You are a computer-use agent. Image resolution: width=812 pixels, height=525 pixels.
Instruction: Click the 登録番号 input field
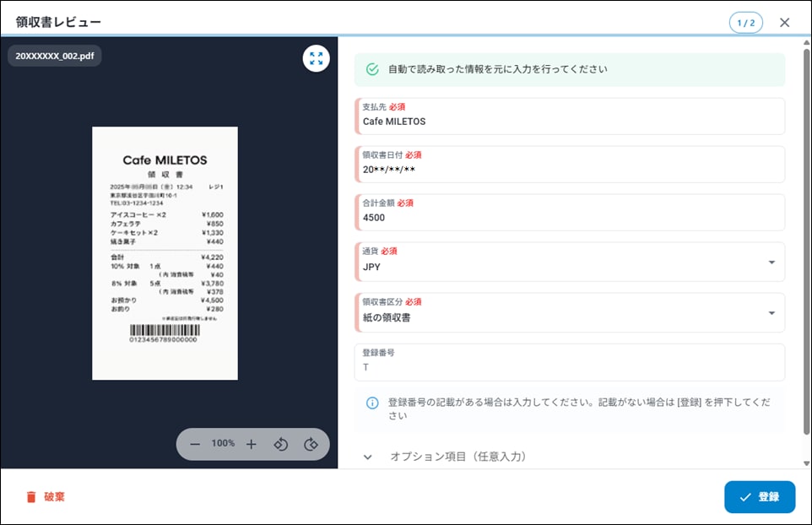(570, 367)
